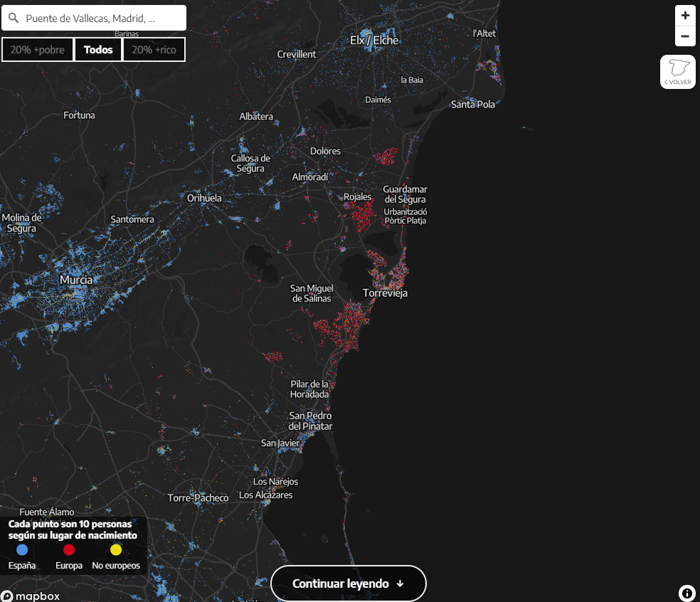Click the Callosa de Segura label
This screenshot has width=700, height=602.
(250, 164)
